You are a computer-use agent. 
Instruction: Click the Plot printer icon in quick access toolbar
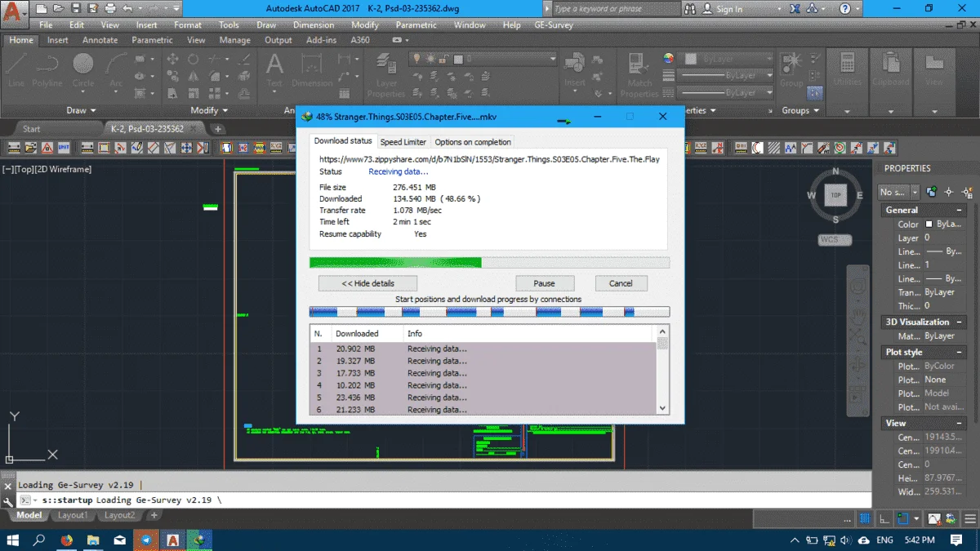tap(109, 9)
